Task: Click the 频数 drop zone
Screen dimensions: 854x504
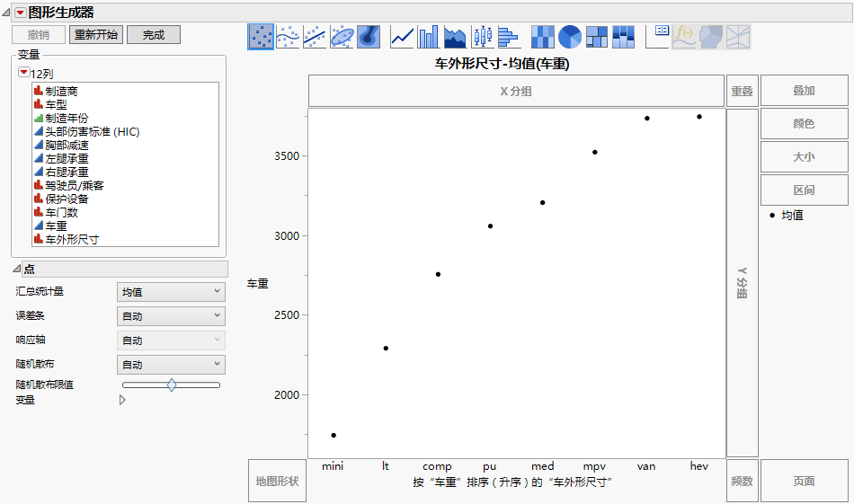Action: click(742, 481)
